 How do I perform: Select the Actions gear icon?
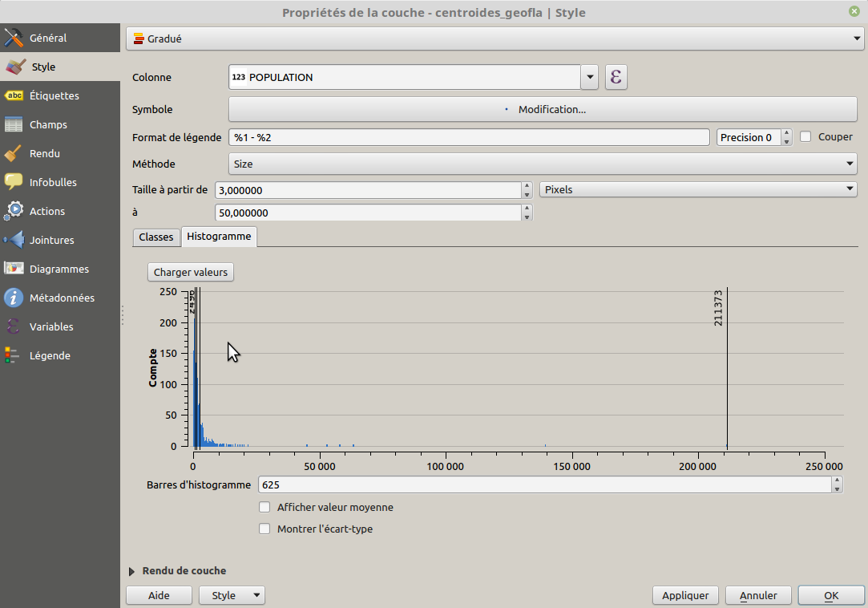pos(14,211)
